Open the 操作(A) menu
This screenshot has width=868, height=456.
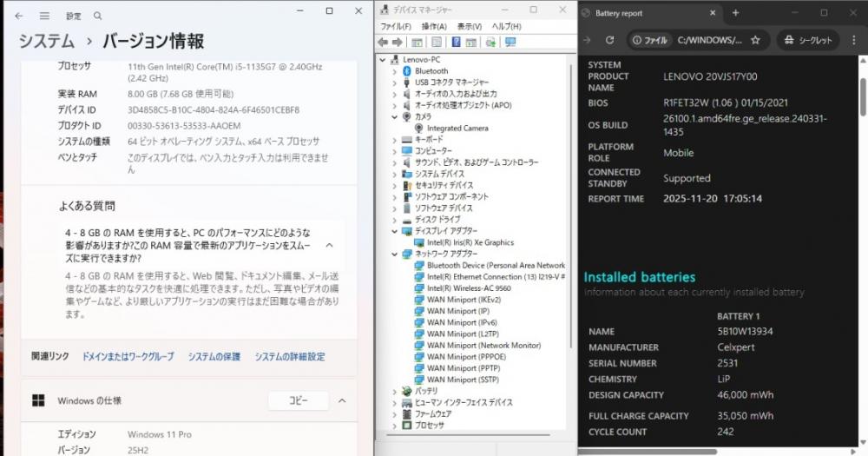(433, 26)
